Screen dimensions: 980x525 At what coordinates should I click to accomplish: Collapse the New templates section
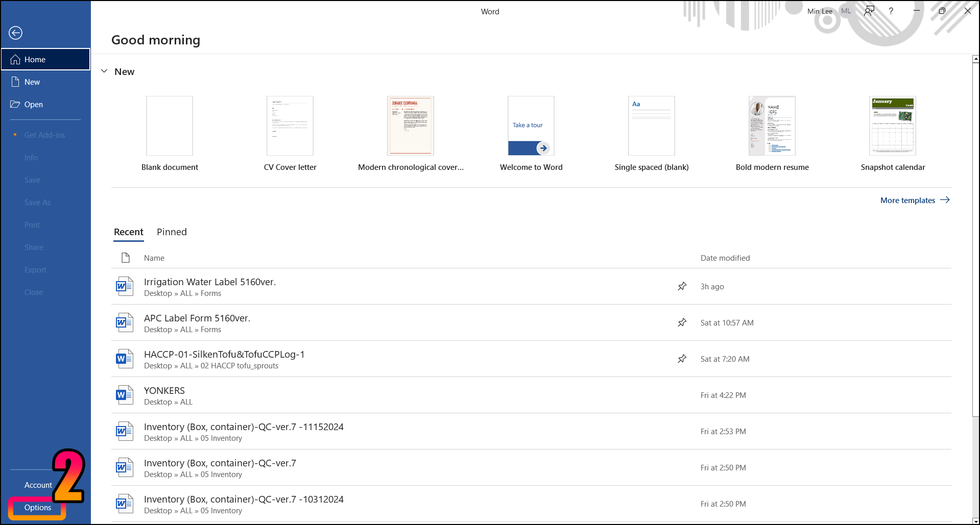(x=104, y=71)
